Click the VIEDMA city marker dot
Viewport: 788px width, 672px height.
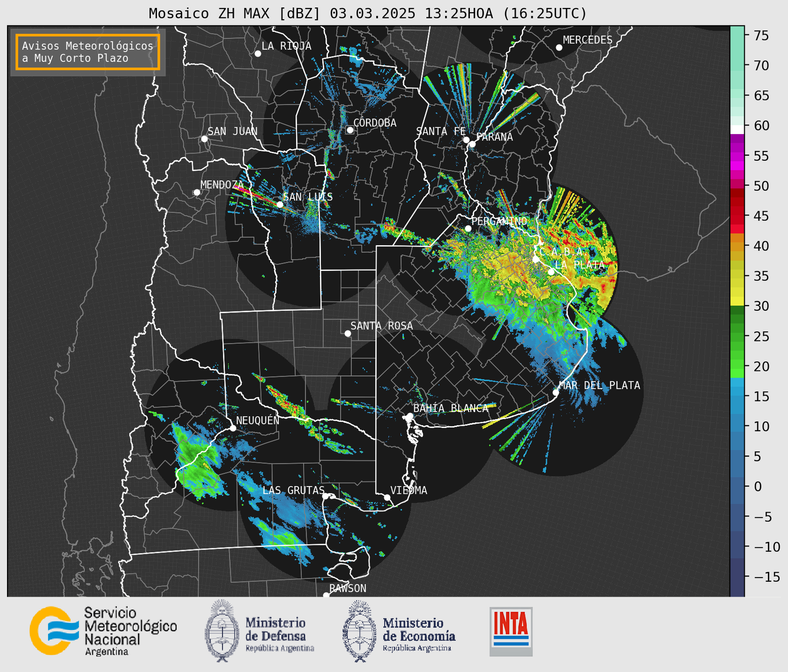[x=387, y=497]
